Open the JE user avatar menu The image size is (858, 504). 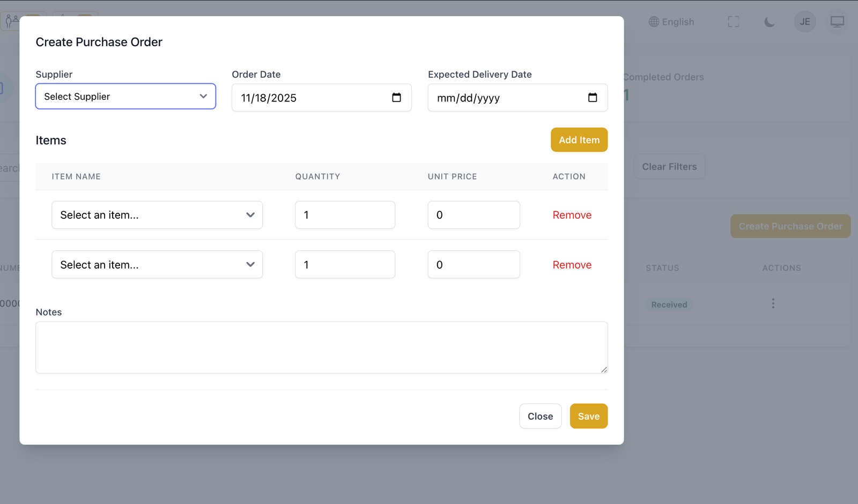pos(804,22)
